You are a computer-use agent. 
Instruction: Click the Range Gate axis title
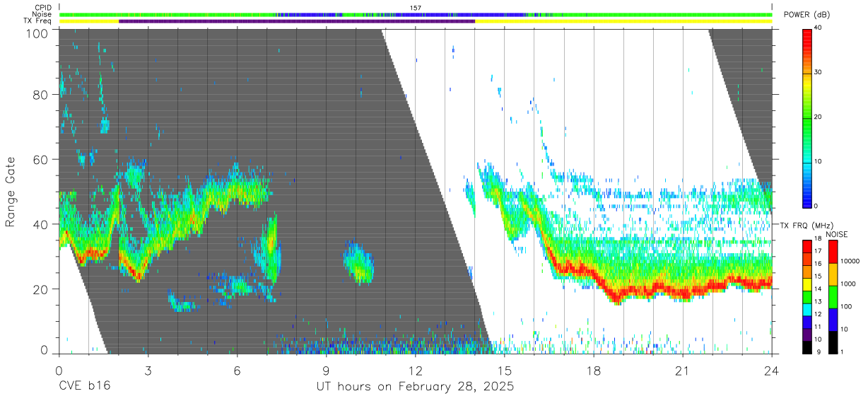coord(11,192)
